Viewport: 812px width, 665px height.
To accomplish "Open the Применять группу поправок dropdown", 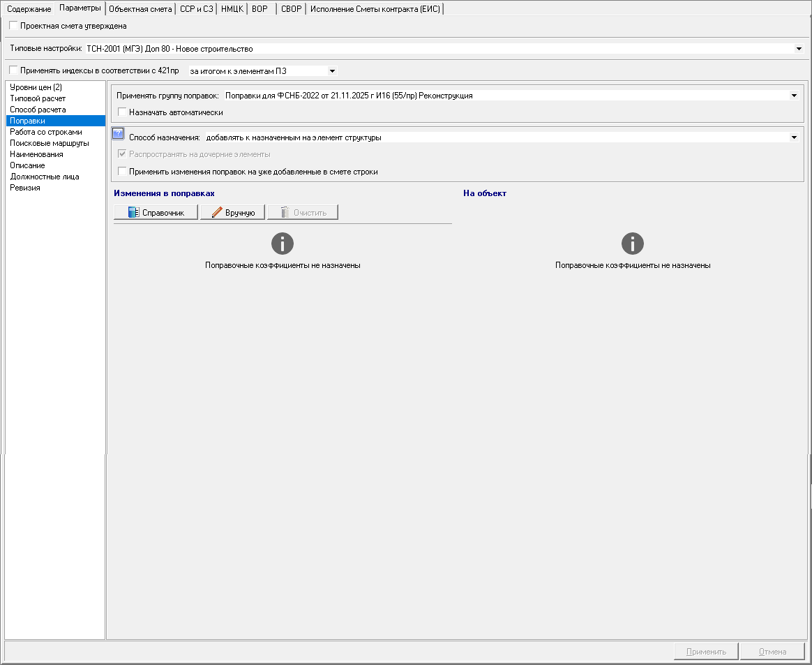I will click(x=794, y=96).
